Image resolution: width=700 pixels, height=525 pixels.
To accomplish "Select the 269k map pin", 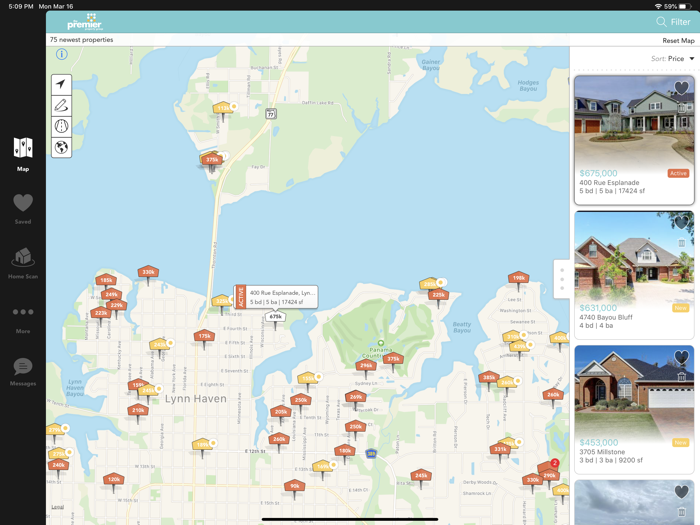I will coord(356,397).
